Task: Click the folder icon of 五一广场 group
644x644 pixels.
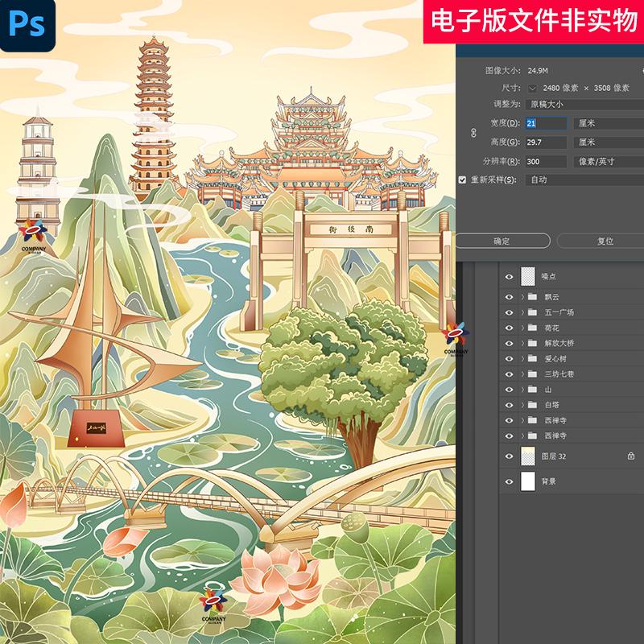Action: (x=532, y=312)
